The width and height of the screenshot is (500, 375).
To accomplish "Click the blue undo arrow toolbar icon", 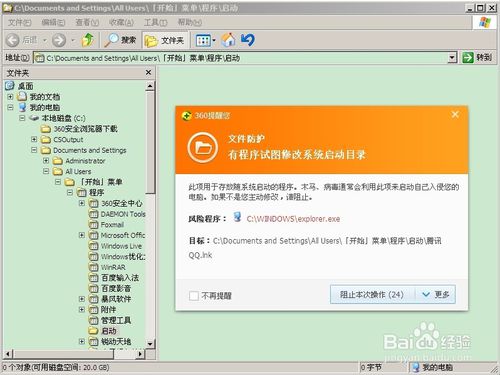I will pos(248,40).
